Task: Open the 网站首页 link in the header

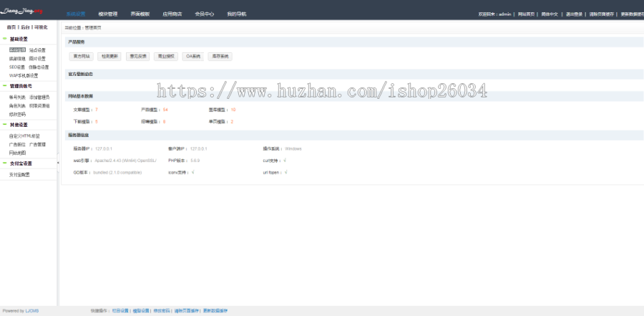Action: click(526, 14)
